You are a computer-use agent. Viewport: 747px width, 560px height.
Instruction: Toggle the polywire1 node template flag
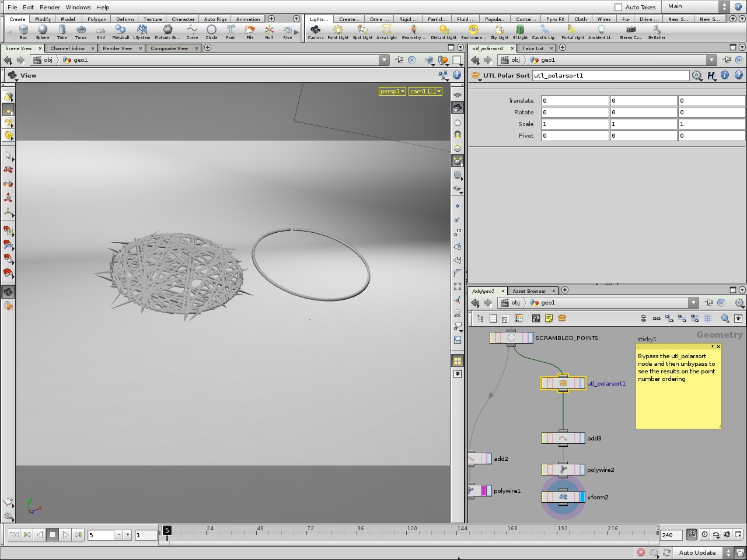(x=484, y=491)
